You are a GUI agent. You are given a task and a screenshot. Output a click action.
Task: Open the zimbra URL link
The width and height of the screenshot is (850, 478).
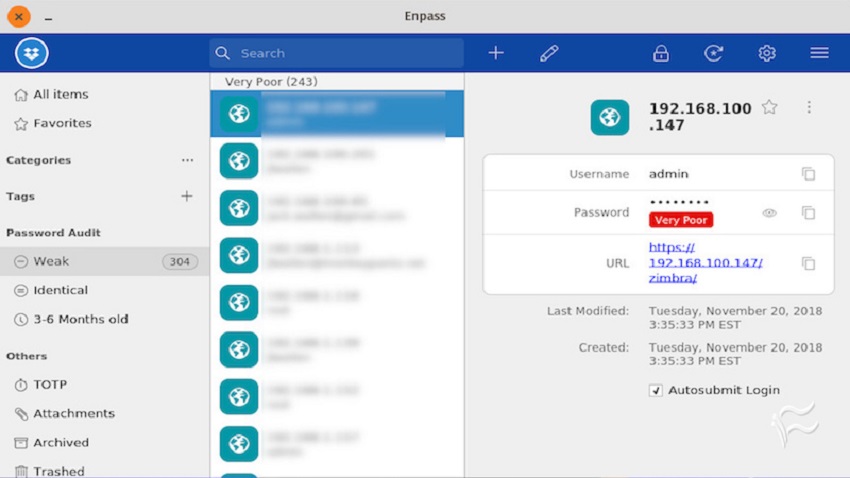[705, 263]
